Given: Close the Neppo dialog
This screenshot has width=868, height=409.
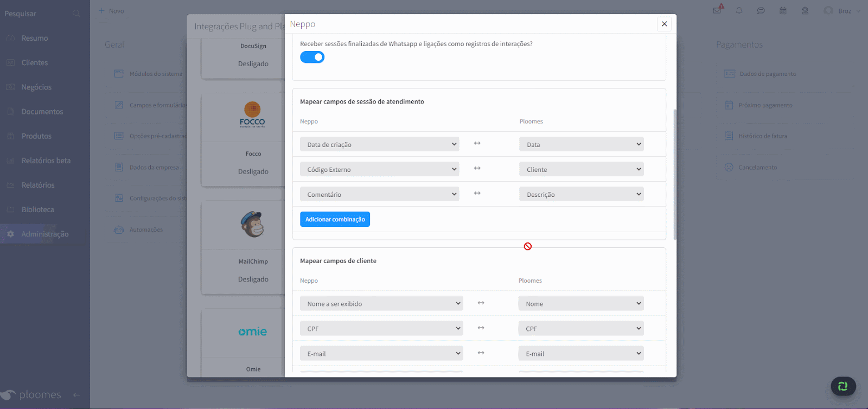Looking at the screenshot, I should point(664,24).
